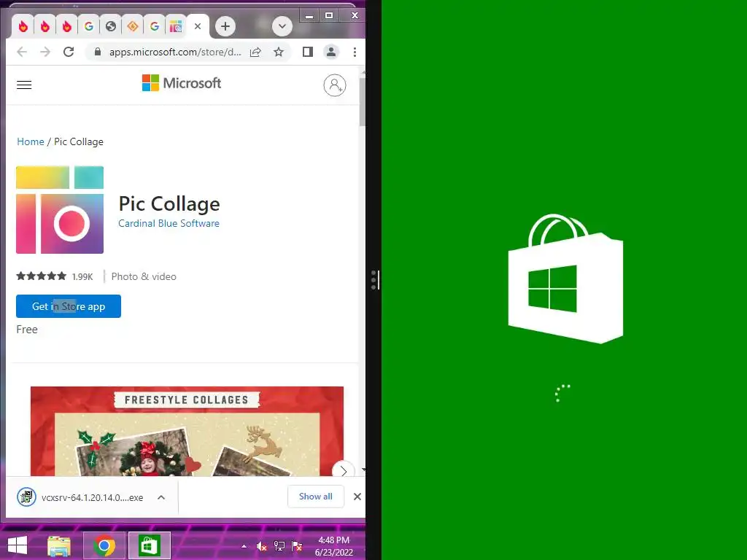Click the Microsoft logo
Viewport: 747px width, 560px height.
(x=182, y=83)
